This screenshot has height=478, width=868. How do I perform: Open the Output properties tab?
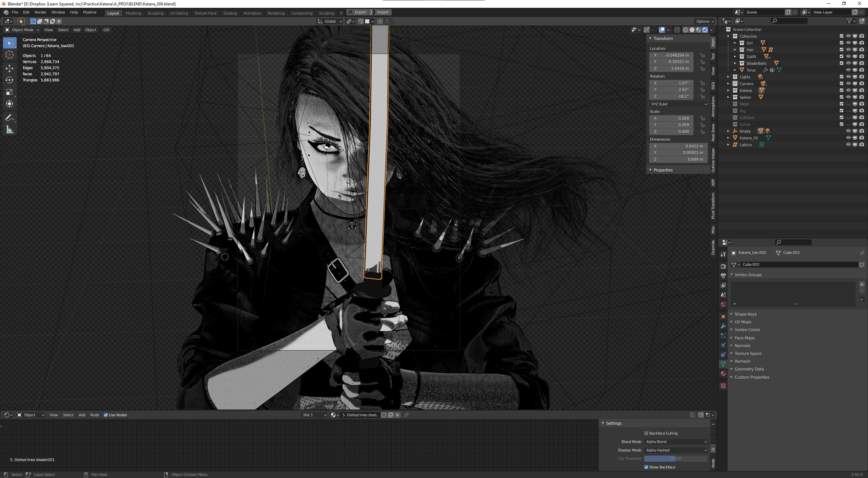tap(723, 276)
